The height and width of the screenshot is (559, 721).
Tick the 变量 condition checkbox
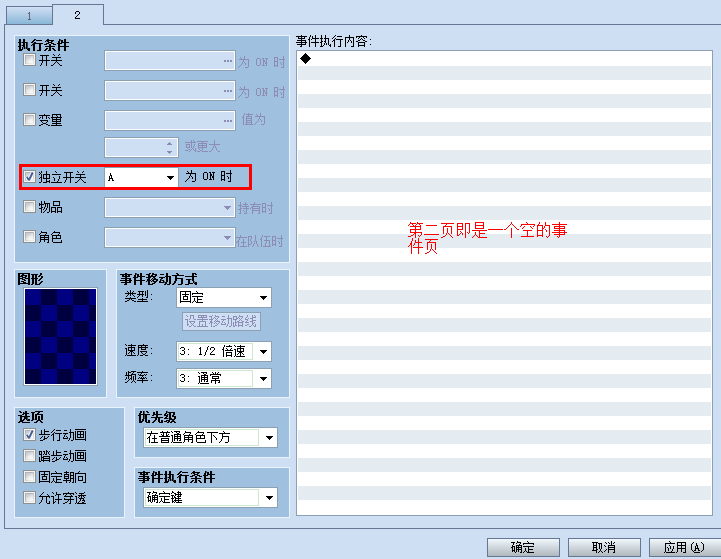coord(29,120)
